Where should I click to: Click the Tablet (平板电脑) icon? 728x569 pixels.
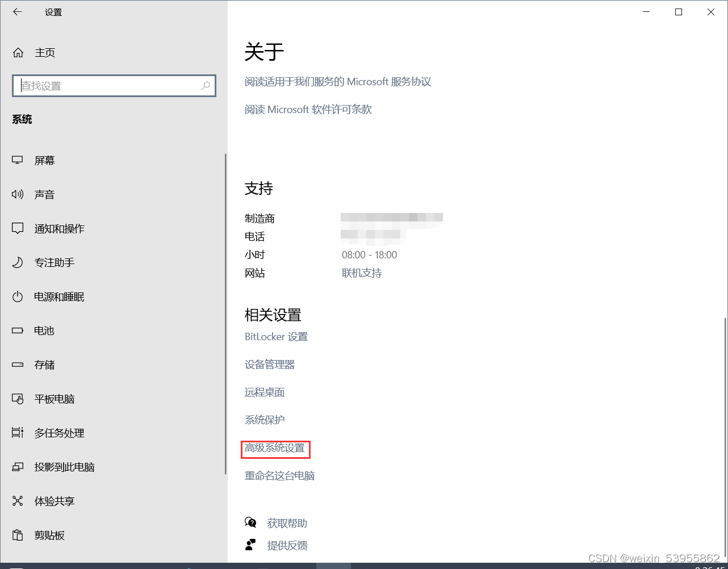point(18,399)
